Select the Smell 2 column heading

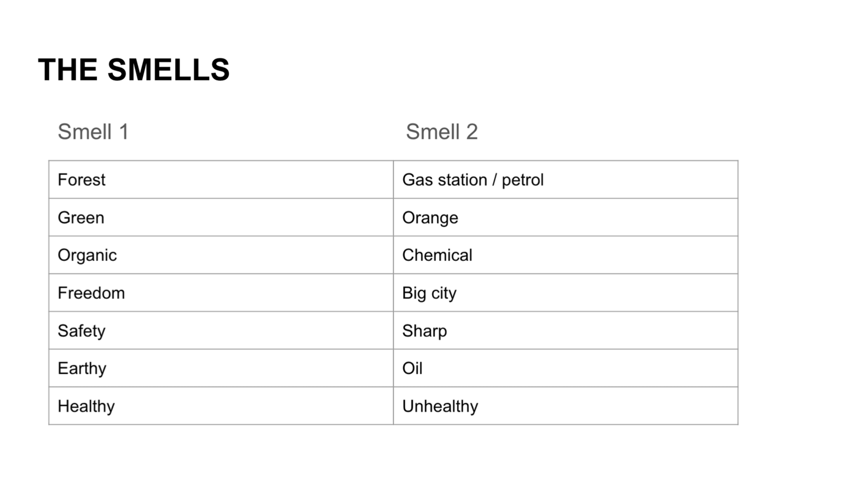(442, 132)
